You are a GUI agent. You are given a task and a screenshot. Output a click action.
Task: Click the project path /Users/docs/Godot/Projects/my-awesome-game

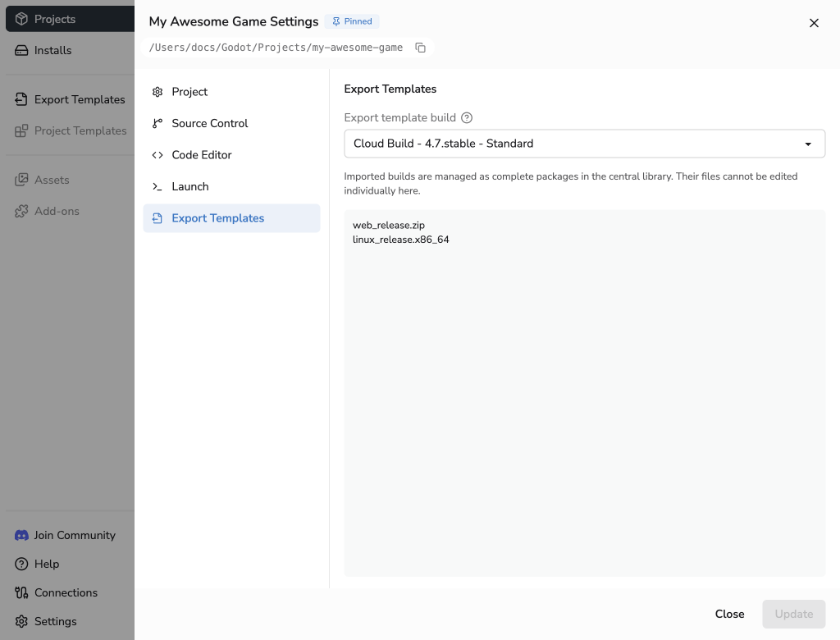(x=276, y=48)
